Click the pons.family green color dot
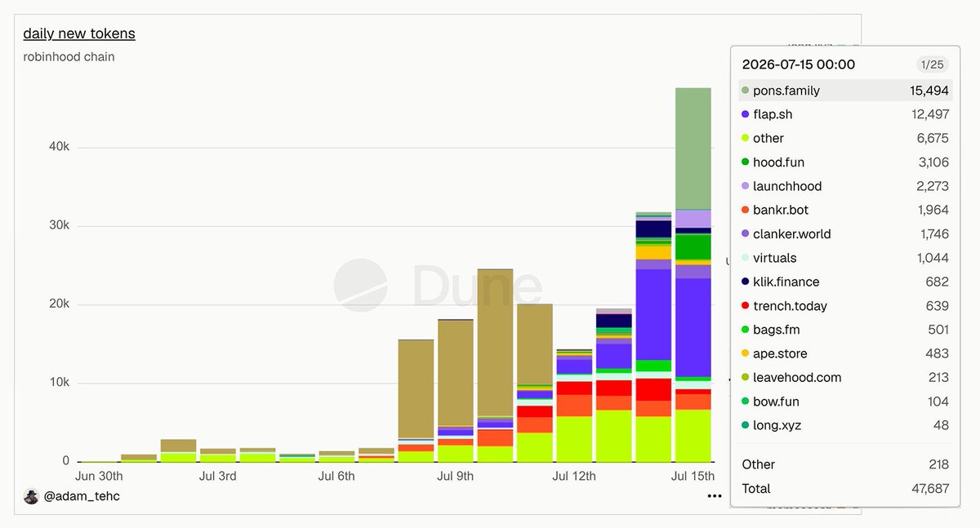 pyautogui.click(x=745, y=91)
